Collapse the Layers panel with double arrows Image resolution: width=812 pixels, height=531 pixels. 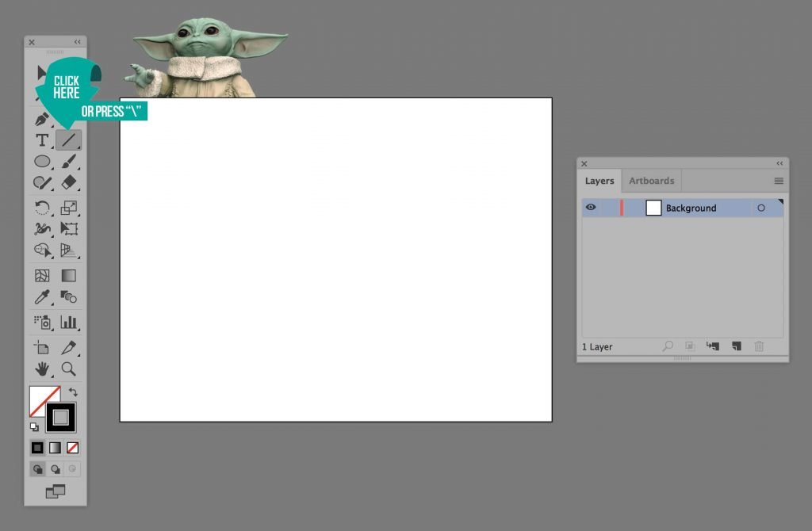pyautogui.click(x=779, y=163)
